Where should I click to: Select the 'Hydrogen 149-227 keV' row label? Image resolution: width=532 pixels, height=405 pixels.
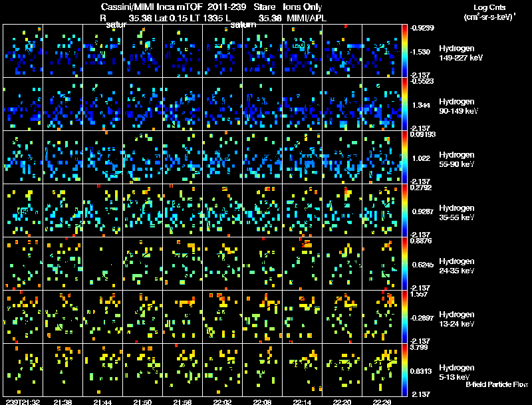460,53
